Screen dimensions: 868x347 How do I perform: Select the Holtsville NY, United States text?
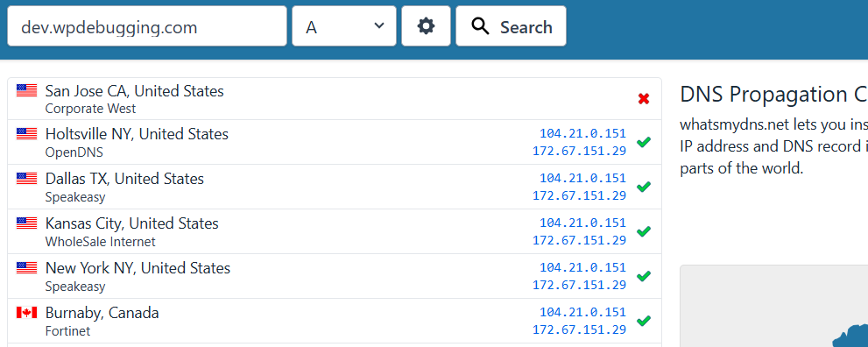pyautogui.click(x=137, y=134)
